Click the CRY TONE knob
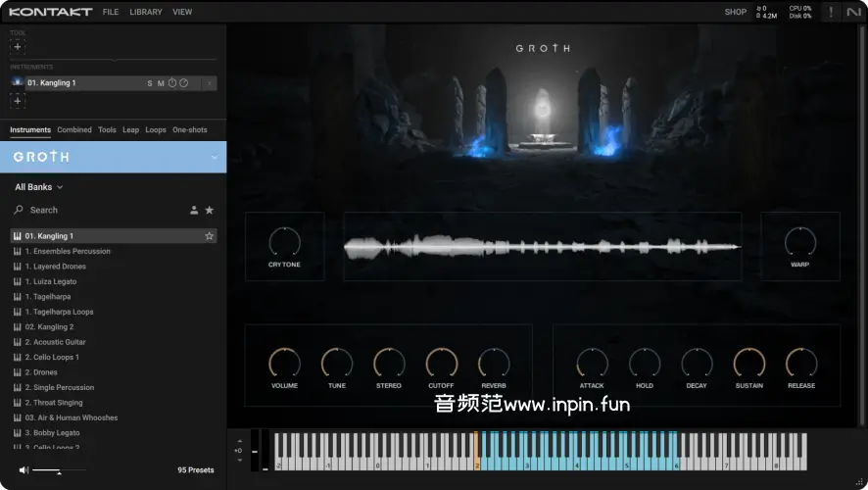This screenshot has height=490, width=868. [x=284, y=241]
